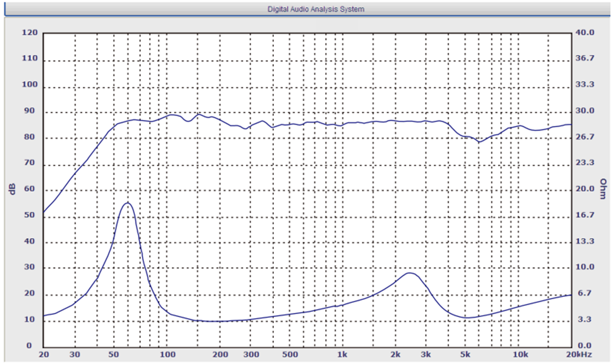
Task: Click the second impedance peak near 2.5 kHz
Action: click(x=409, y=273)
